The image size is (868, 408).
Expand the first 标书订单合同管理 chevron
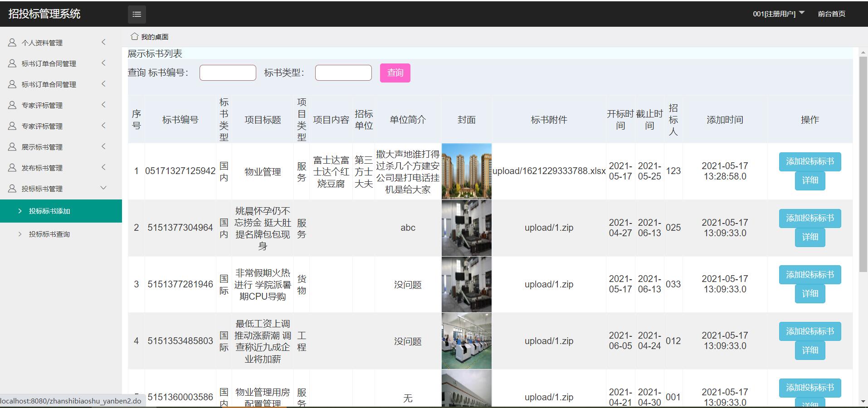pyautogui.click(x=103, y=63)
